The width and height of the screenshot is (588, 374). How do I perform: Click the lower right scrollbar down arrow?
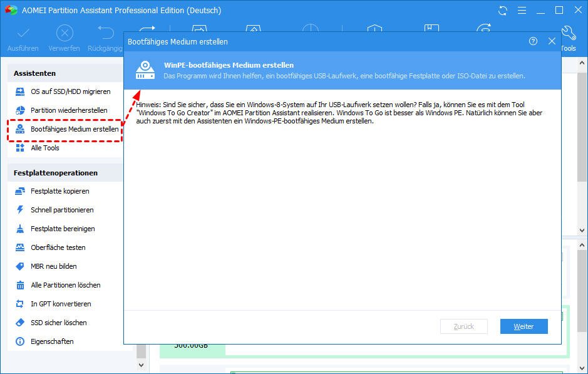pos(582,368)
